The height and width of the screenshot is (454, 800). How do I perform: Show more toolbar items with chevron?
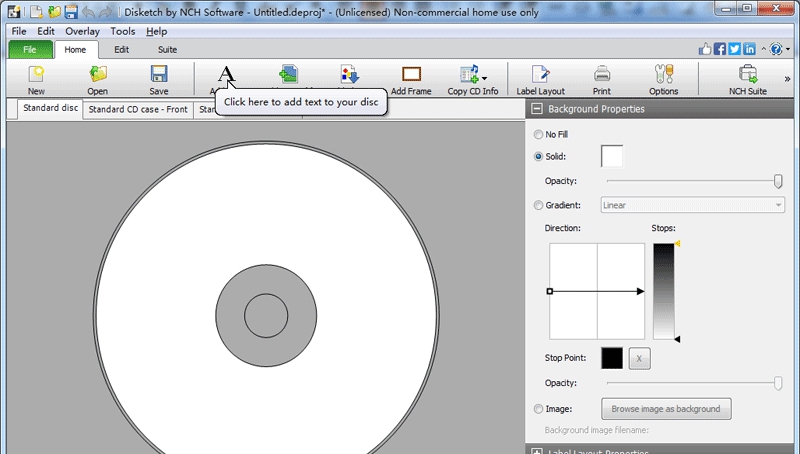[787, 79]
